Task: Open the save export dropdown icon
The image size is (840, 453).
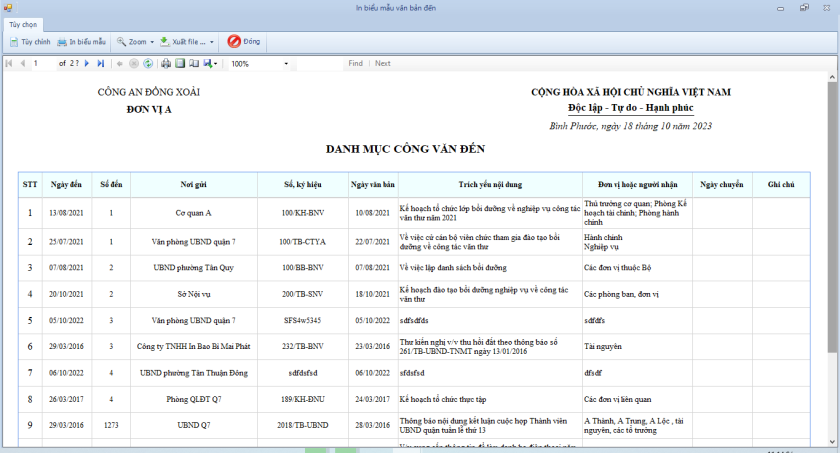Action: coord(211,64)
